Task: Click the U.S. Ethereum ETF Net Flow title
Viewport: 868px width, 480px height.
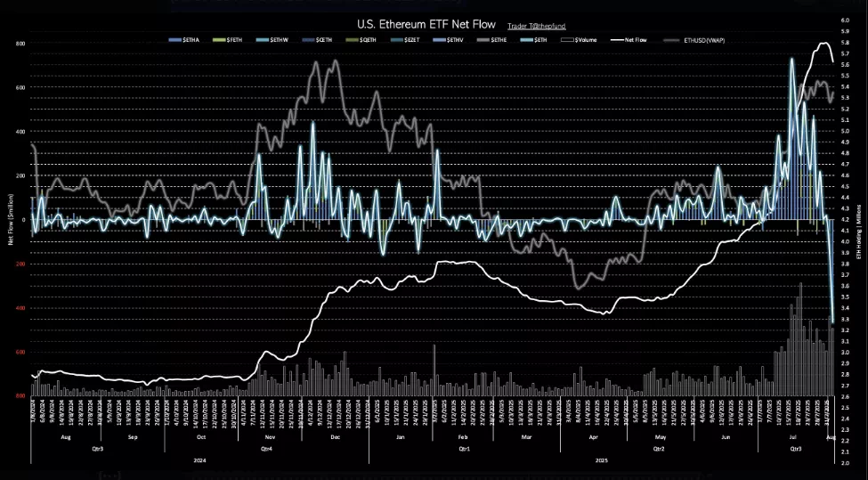Action: [426, 24]
